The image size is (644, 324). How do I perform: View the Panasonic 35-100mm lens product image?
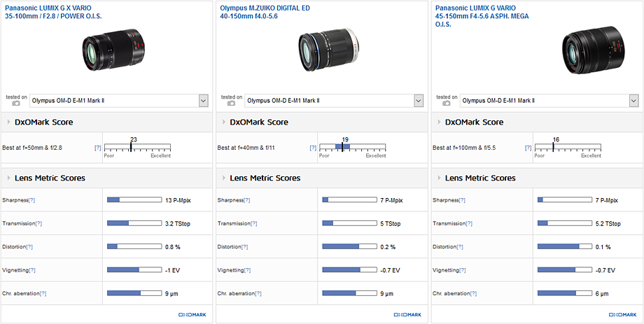[114, 50]
